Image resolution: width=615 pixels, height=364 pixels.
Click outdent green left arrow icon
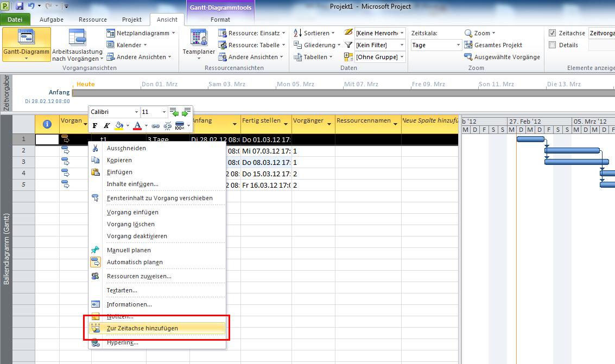point(175,112)
